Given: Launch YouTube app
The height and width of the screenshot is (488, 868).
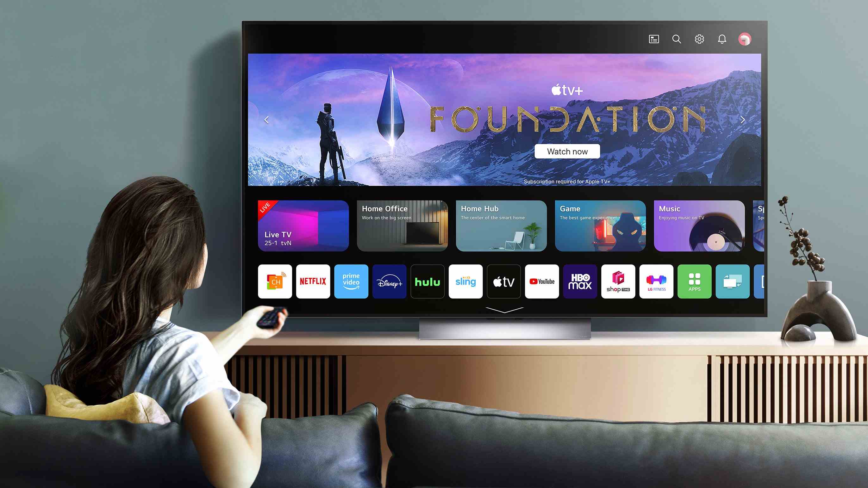Looking at the screenshot, I should (542, 281).
